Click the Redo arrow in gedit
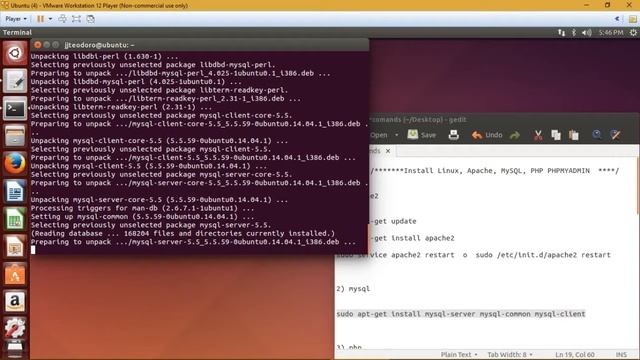This screenshot has width=640, height=360. point(515,135)
